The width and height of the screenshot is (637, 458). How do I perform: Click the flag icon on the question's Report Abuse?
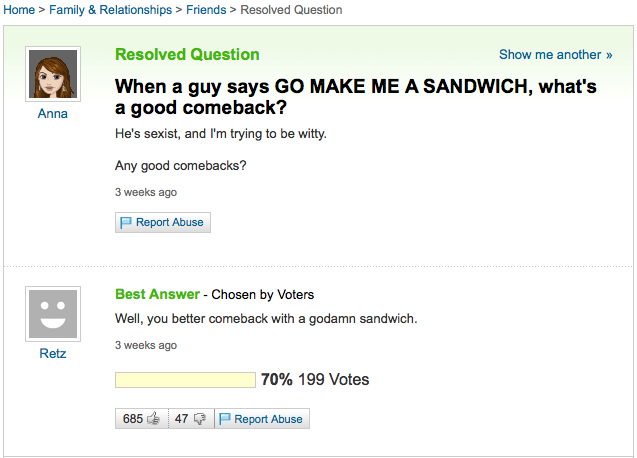[126, 222]
